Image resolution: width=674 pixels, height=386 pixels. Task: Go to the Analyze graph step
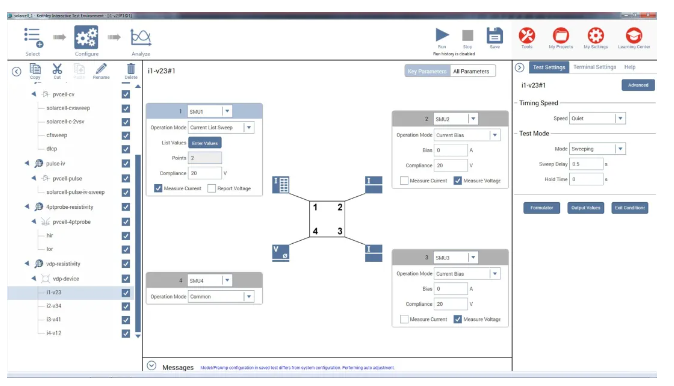(141, 37)
